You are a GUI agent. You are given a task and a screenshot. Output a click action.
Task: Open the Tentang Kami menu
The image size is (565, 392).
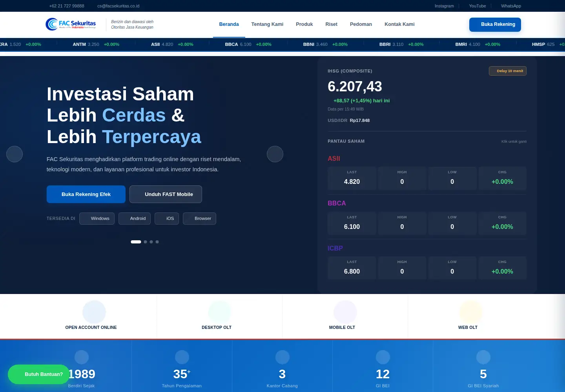pyautogui.click(x=267, y=24)
